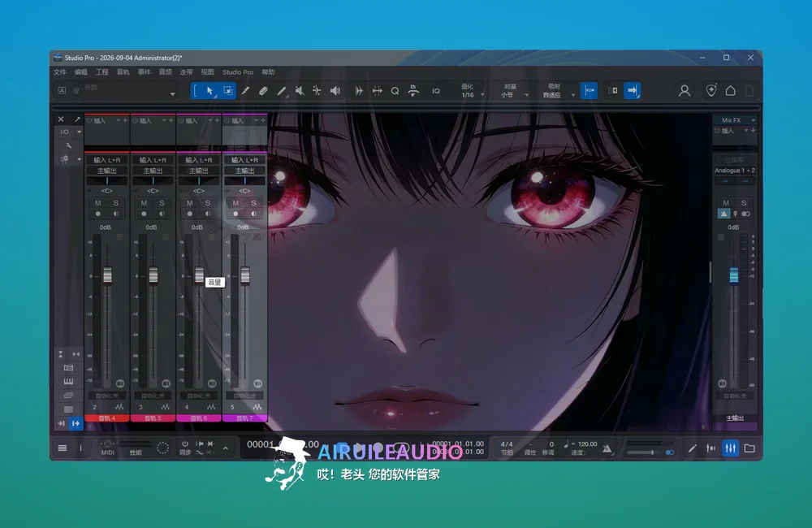Screen dimensions: 812x528
Task: Open the 编辑 menu
Action: pyautogui.click(x=80, y=72)
